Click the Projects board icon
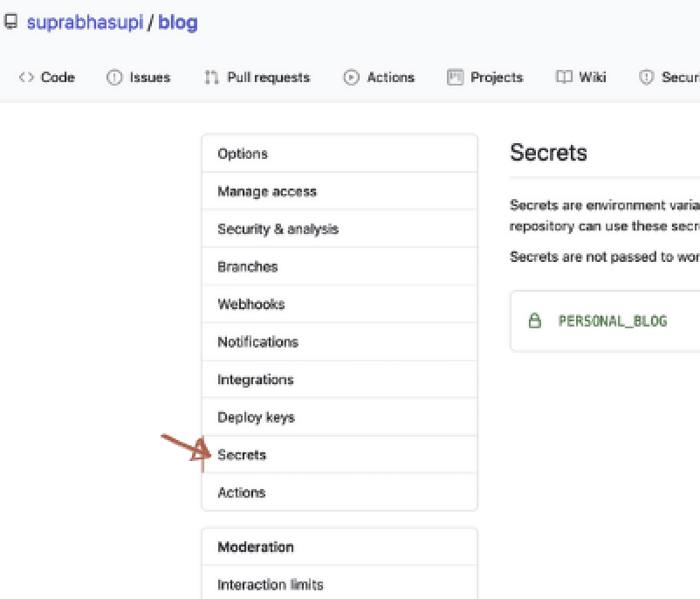 pyautogui.click(x=455, y=77)
